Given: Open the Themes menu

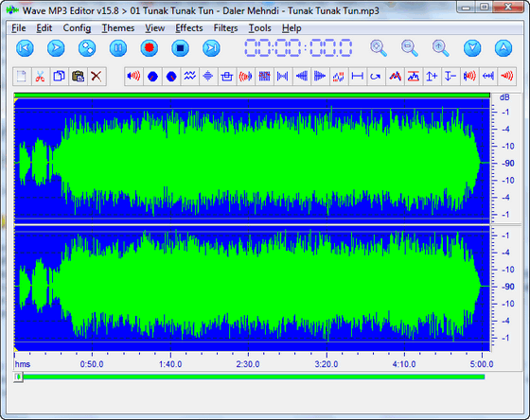Looking at the screenshot, I should [x=118, y=28].
